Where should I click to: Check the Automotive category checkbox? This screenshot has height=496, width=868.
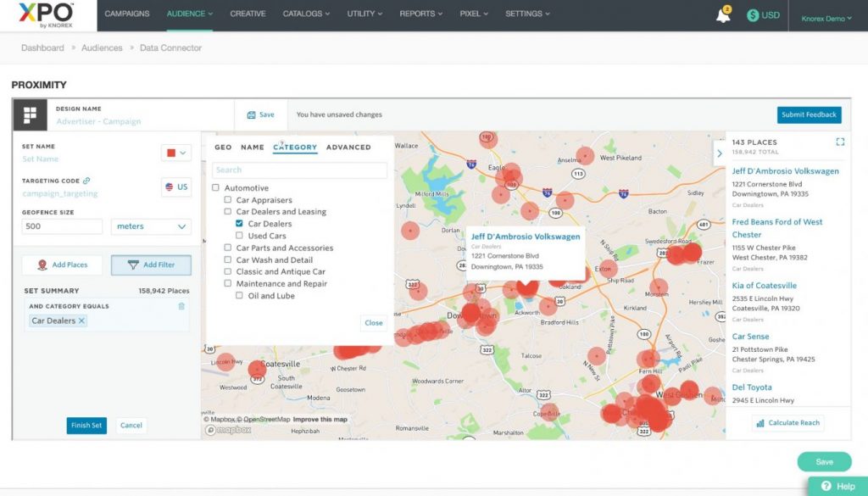pos(216,187)
